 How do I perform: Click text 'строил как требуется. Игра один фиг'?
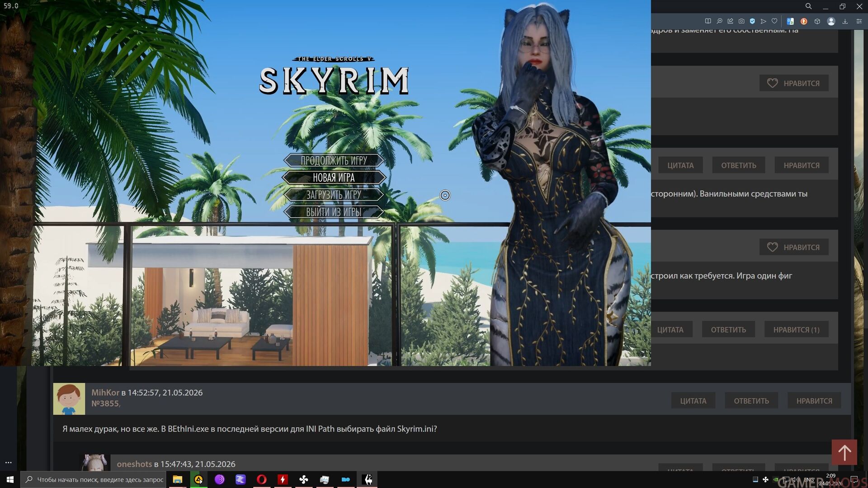722,276
